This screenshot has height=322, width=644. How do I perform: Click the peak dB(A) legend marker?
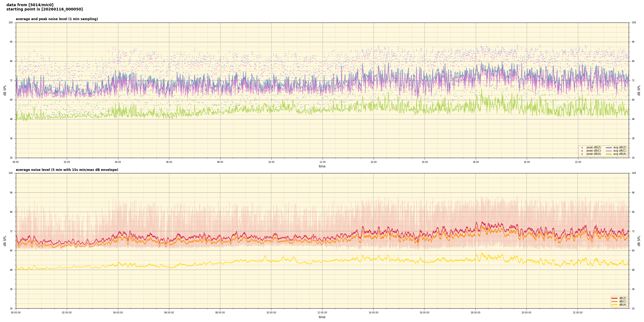(582, 154)
